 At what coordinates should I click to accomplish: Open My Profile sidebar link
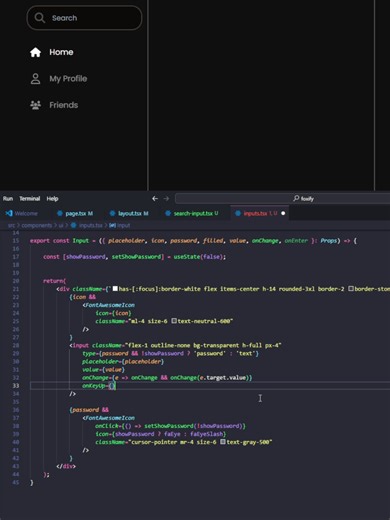[x=59, y=79]
